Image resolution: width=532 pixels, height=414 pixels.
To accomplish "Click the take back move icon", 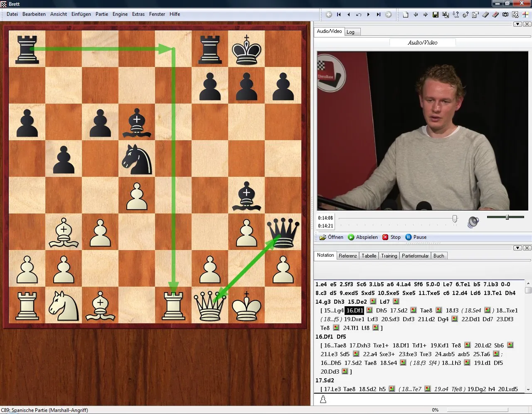I will click(x=359, y=15).
